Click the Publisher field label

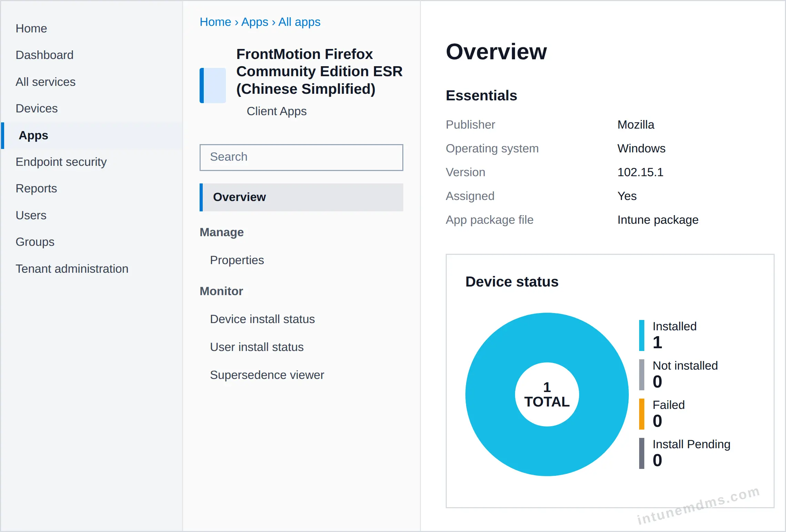coord(470,124)
